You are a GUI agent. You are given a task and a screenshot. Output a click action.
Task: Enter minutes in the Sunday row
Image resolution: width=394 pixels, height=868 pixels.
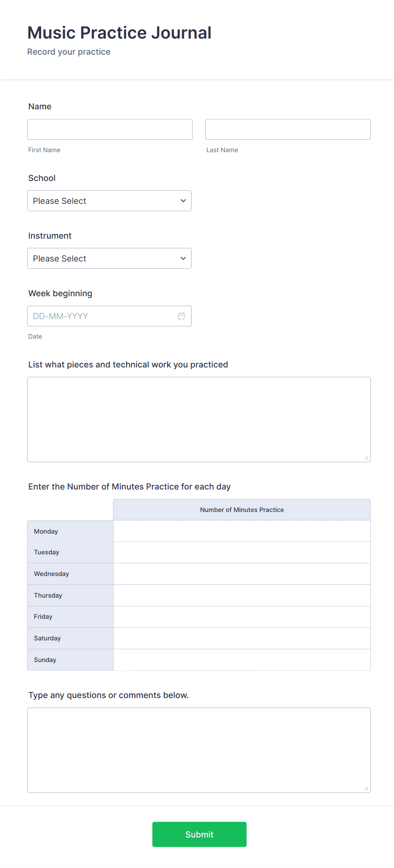click(x=241, y=659)
